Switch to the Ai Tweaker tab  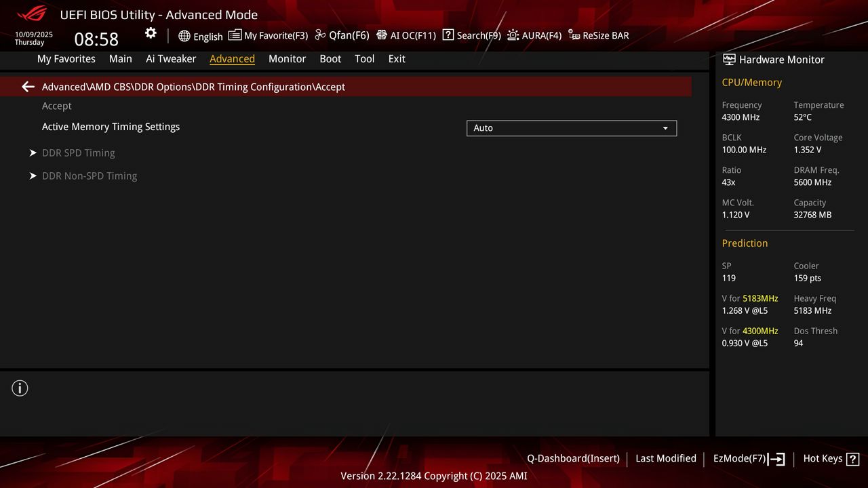[171, 59]
